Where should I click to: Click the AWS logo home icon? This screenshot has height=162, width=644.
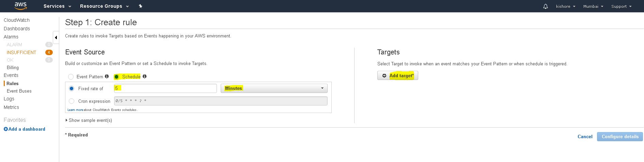click(20, 6)
